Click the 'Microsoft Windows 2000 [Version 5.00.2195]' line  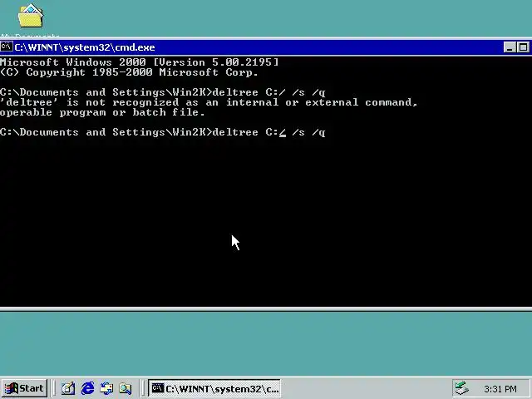click(139, 62)
